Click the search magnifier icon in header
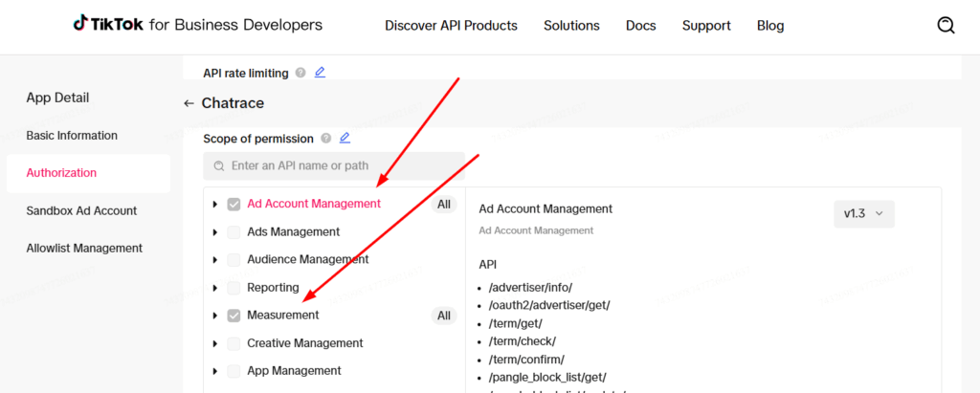Screen dimensions: 980x393 (946, 26)
